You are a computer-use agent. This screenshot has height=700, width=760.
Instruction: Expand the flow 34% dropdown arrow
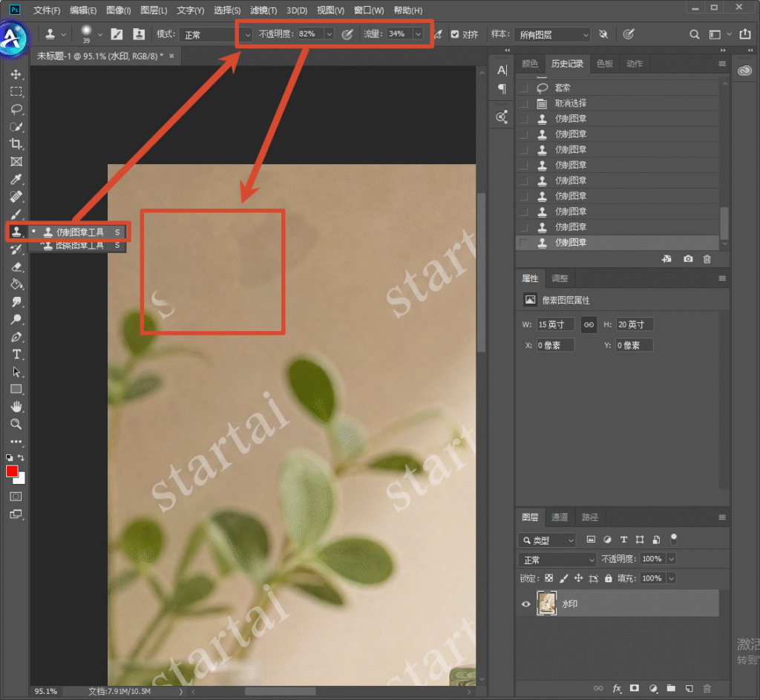pyautogui.click(x=418, y=34)
